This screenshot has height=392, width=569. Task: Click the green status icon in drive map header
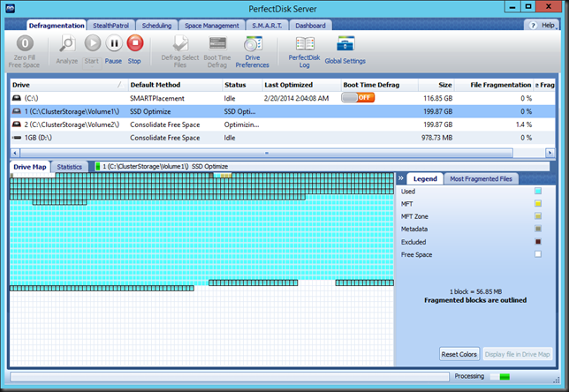pos(97,166)
